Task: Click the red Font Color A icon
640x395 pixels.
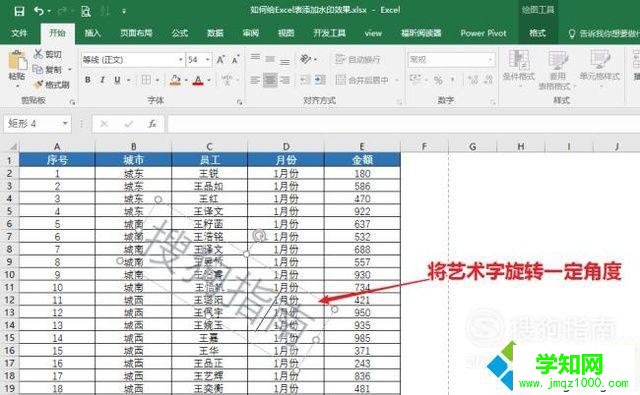Action: (x=198, y=80)
